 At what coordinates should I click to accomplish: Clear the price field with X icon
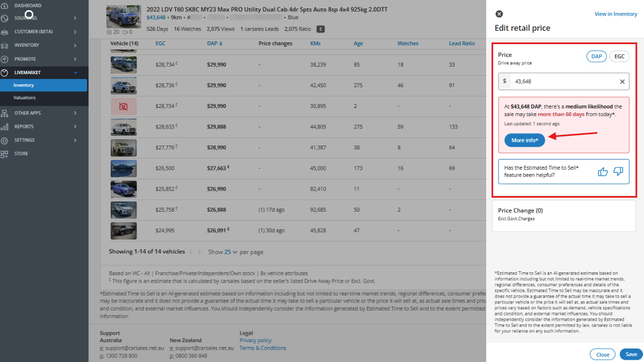point(622,82)
